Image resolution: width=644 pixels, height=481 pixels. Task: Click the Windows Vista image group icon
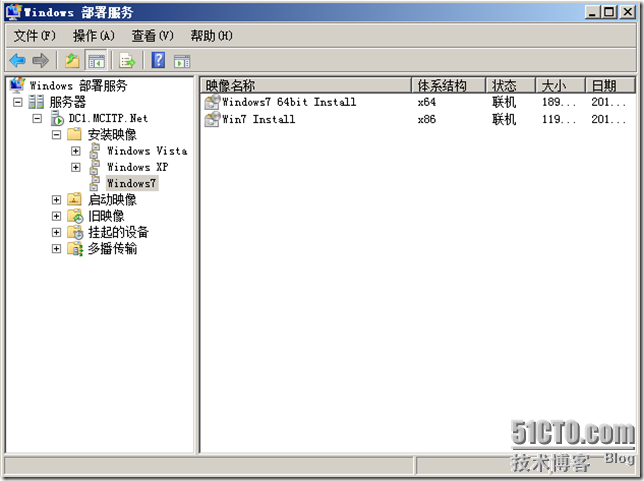(95, 151)
